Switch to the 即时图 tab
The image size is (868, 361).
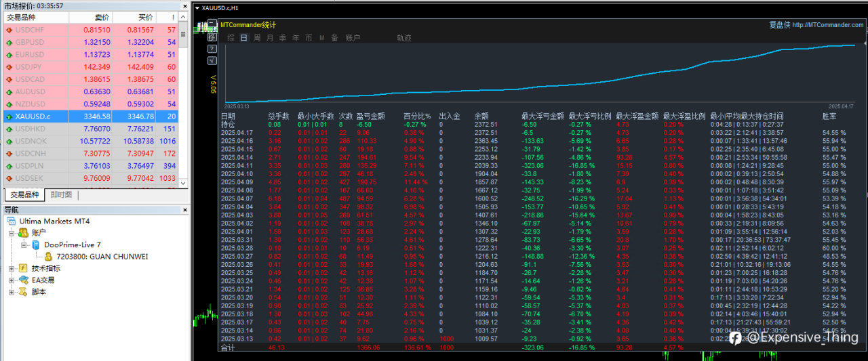coord(61,195)
